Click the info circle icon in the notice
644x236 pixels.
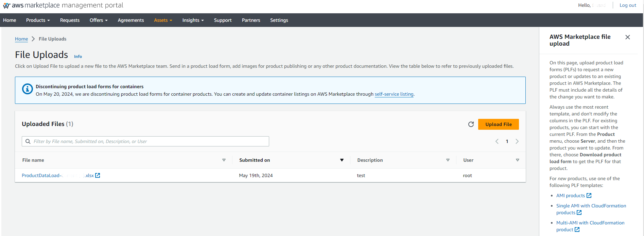click(x=27, y=89)
